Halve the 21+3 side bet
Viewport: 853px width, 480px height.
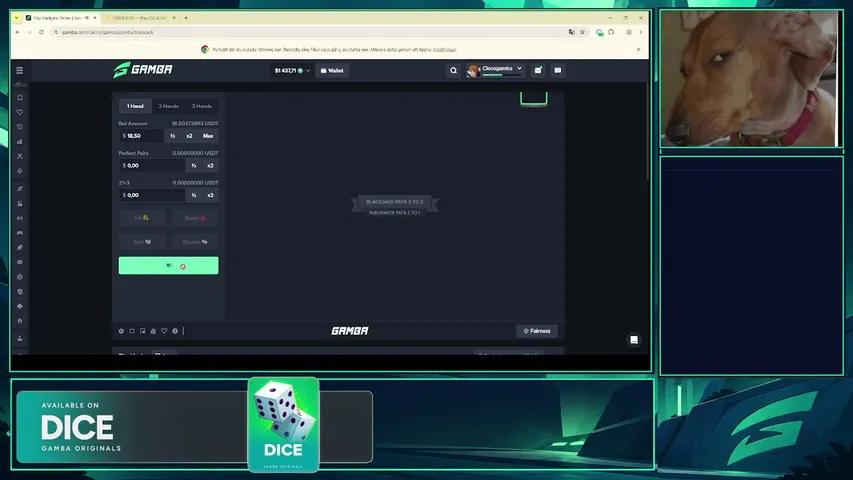[x=194, y=195]
